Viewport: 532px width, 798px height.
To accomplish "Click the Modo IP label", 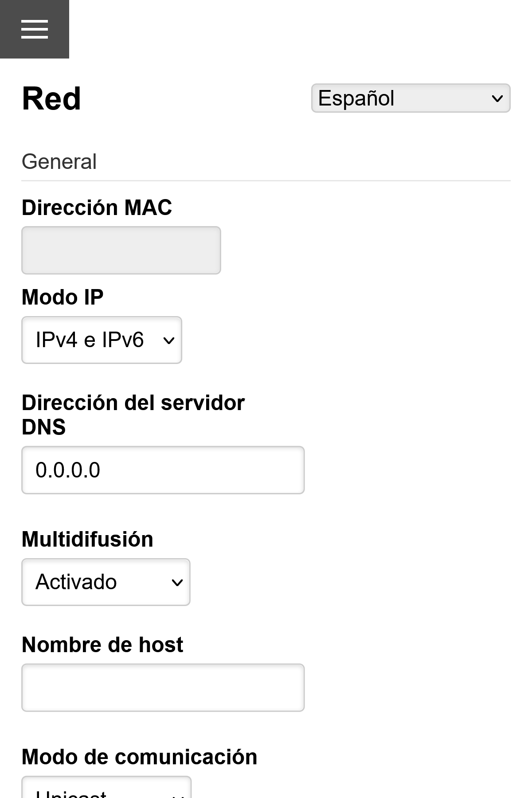I will click(x=62, y=297).
